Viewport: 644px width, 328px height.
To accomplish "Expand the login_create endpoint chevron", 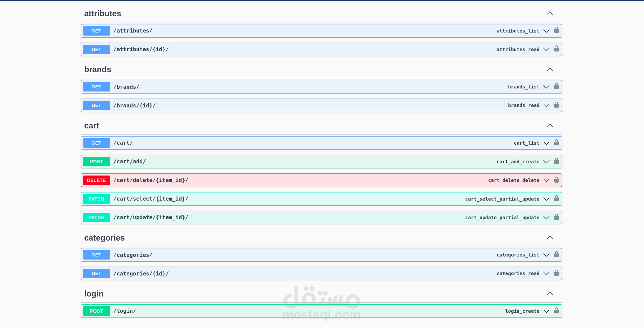I will 546,311.
